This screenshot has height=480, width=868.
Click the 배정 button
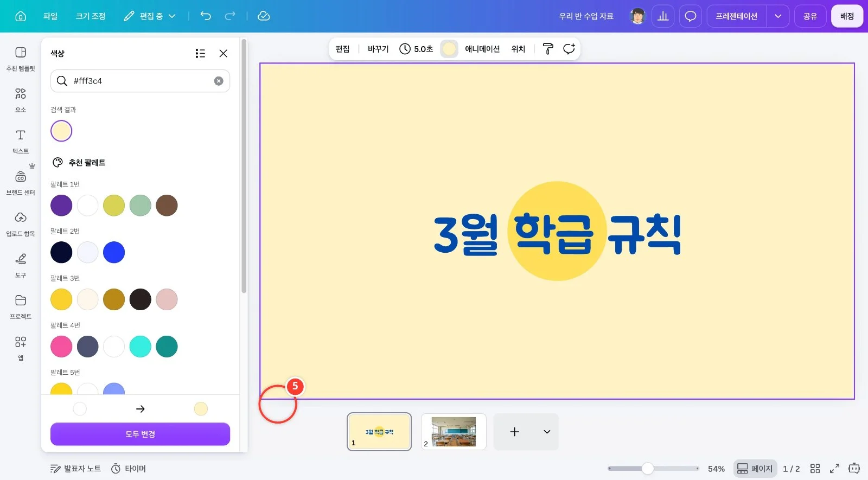(847, 16)
